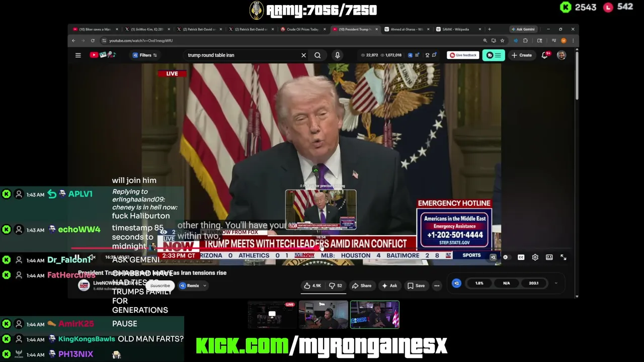
Task: Click the search magnifier button
Action: (317, 55)
